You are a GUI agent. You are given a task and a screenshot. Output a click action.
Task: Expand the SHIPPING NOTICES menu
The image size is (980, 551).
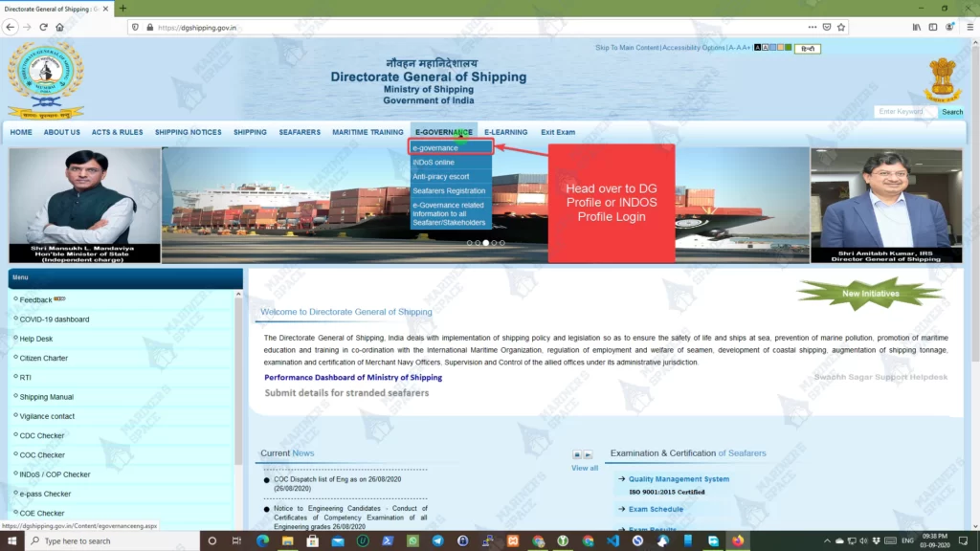click(x=189, y=132)
